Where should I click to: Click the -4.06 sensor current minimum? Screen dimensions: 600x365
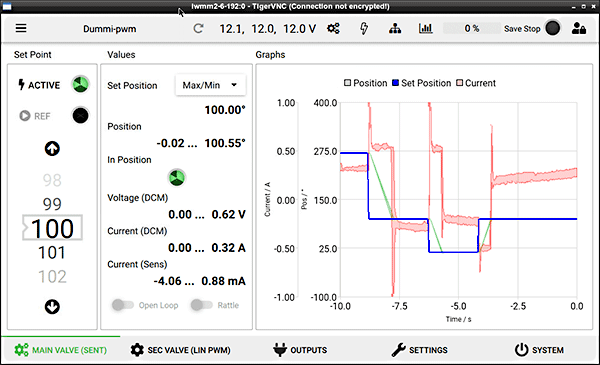click(x=167, y=281)
